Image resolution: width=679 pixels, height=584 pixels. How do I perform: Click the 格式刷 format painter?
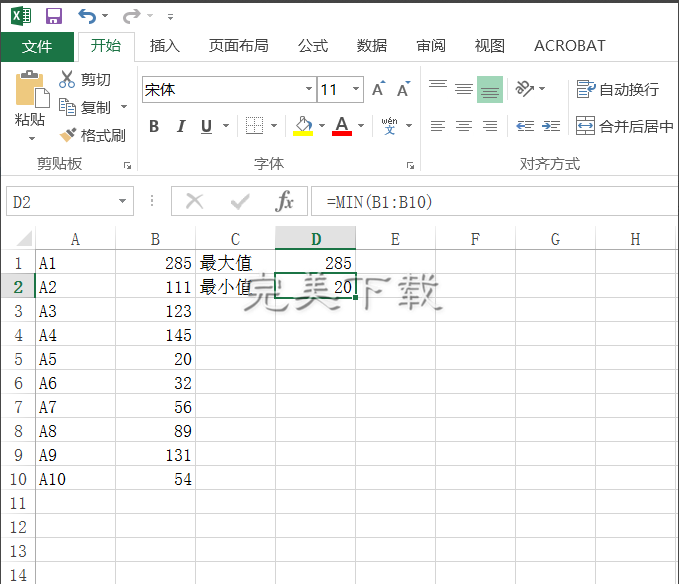coord(93,136)
